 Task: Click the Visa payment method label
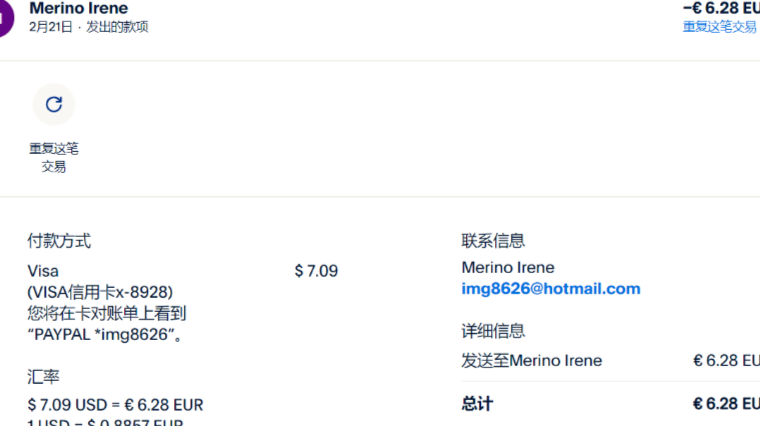click(x=43, y=271)
